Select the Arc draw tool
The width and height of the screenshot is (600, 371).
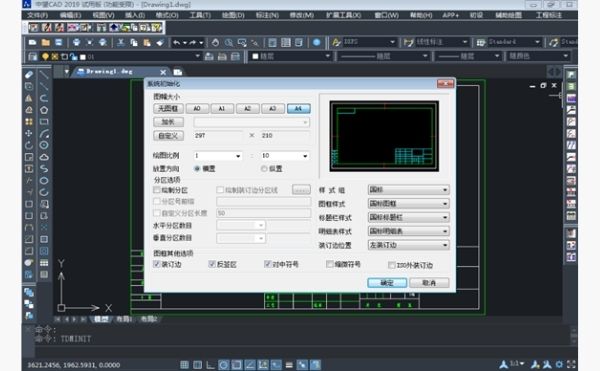pos(44,133)
